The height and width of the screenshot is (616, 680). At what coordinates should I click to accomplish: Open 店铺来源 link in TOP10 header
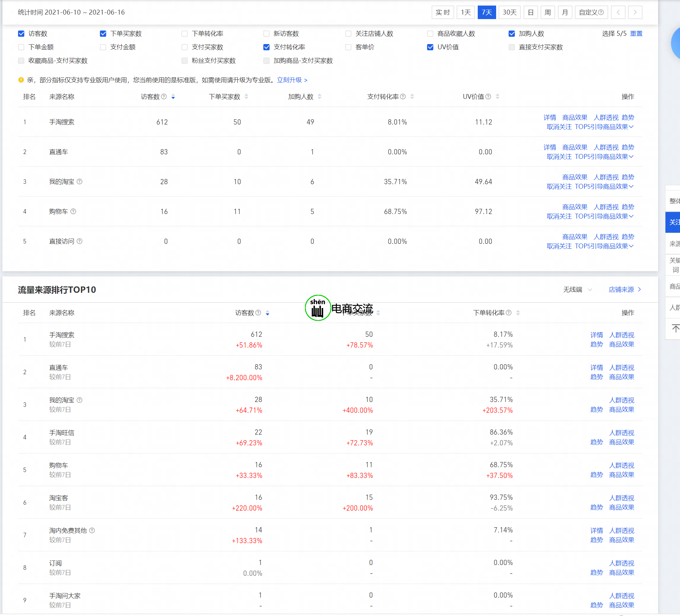625,290
